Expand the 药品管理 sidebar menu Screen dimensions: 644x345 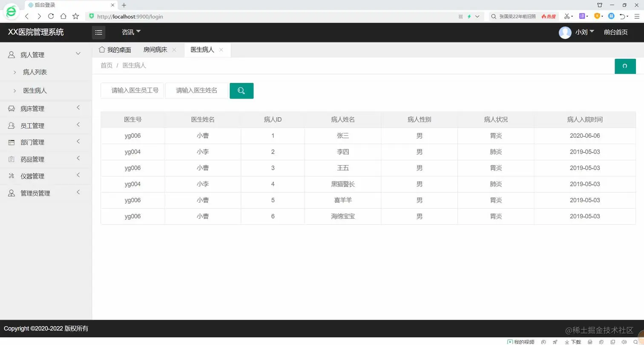click(46, 159)
